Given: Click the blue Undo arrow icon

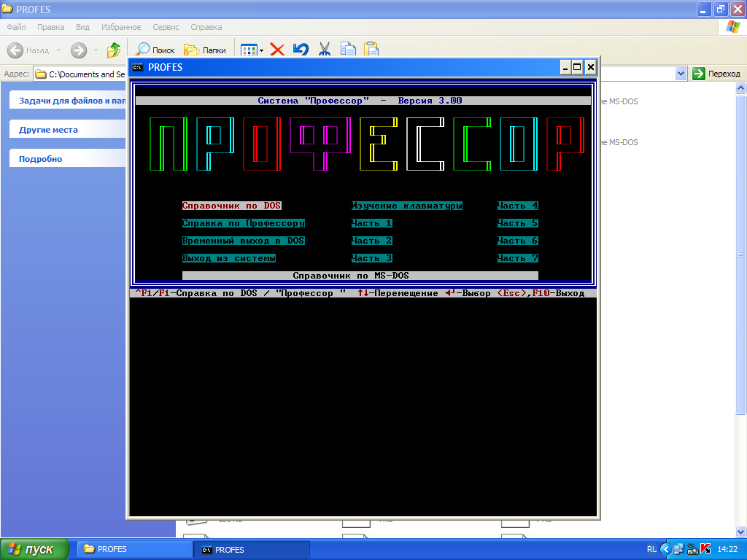Looking at the screenshot, I should (301, 49).
